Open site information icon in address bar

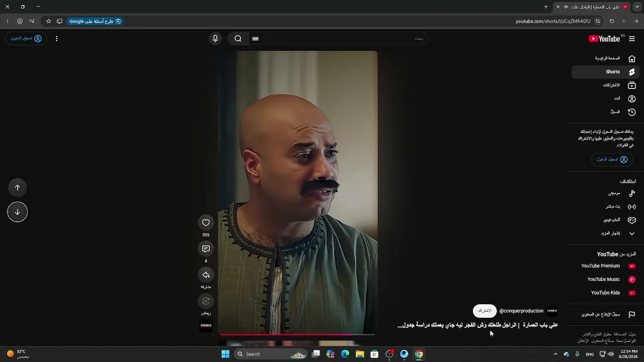click(x=598, y=21)
